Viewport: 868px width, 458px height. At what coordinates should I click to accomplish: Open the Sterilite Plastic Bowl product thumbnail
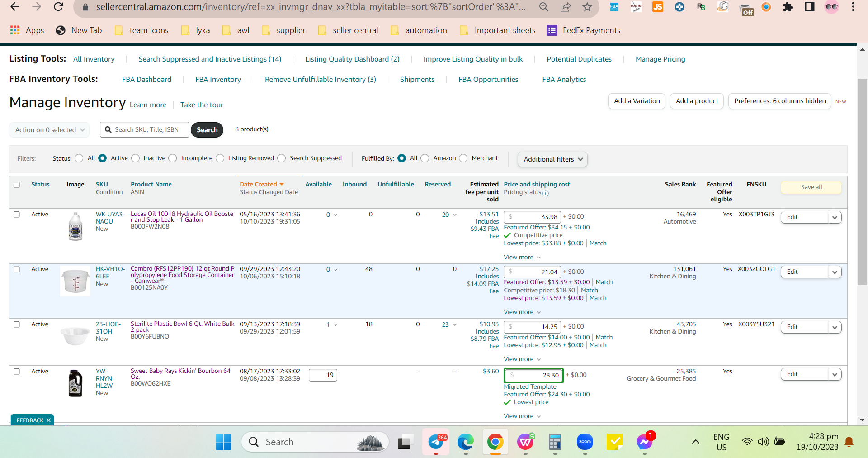(x=75, y=336)
